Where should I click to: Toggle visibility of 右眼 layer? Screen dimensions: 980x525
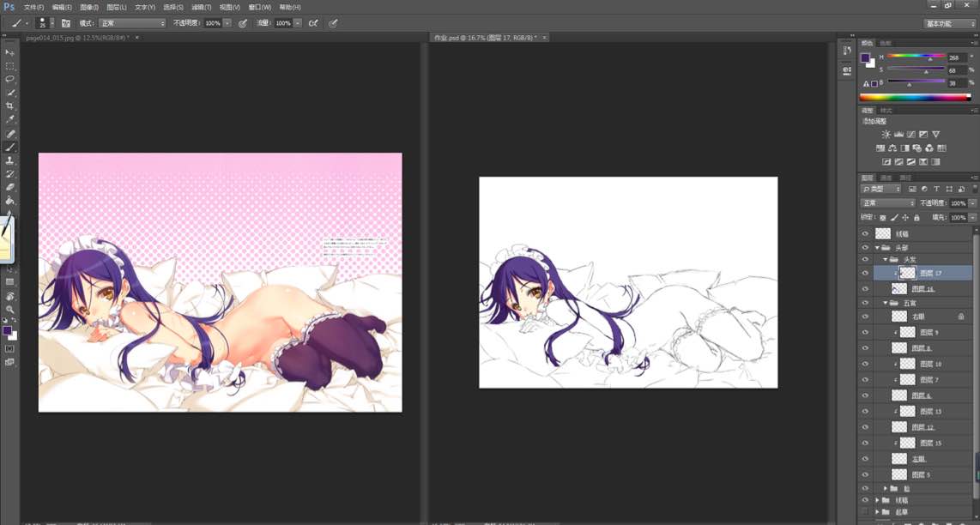click(866, 317)
